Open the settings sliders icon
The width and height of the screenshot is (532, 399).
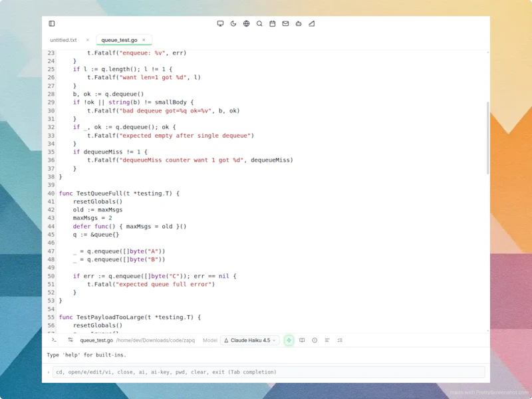[x=70, y=340]
